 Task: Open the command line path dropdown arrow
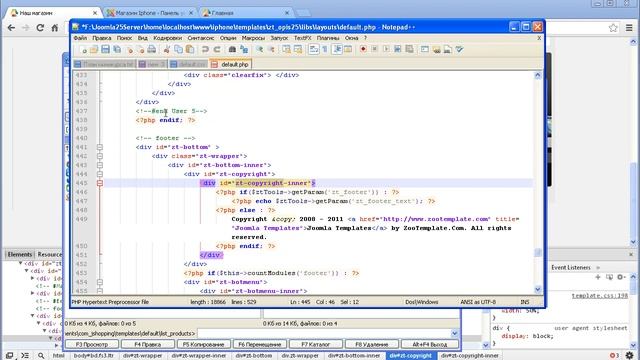(455, 333)
